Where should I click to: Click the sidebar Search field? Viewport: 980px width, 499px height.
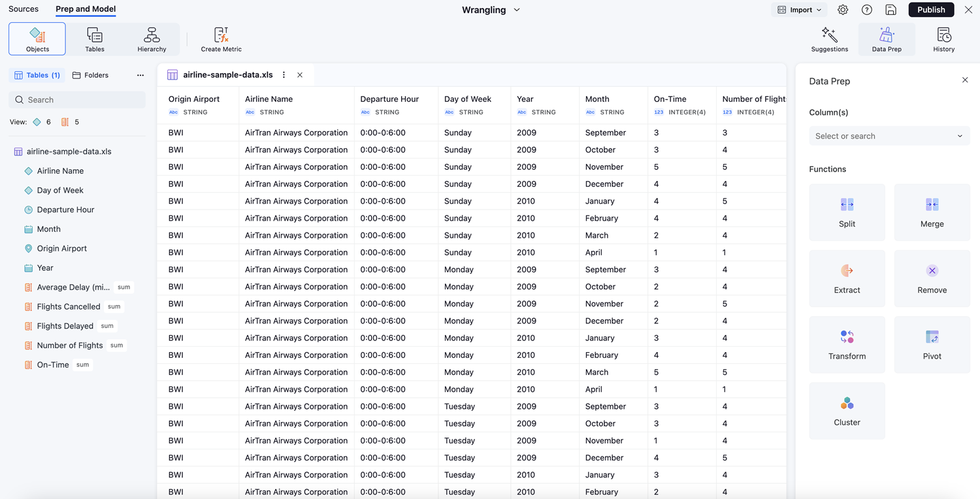77,100
